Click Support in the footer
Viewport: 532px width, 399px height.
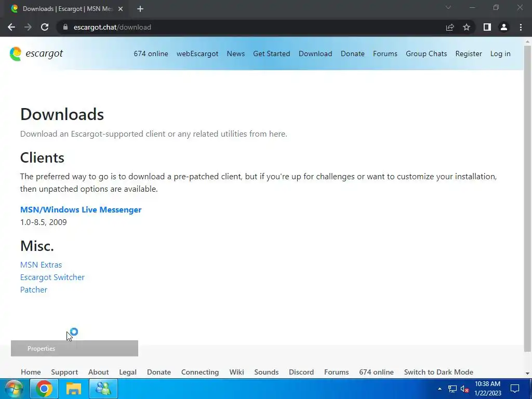point(64,372)
